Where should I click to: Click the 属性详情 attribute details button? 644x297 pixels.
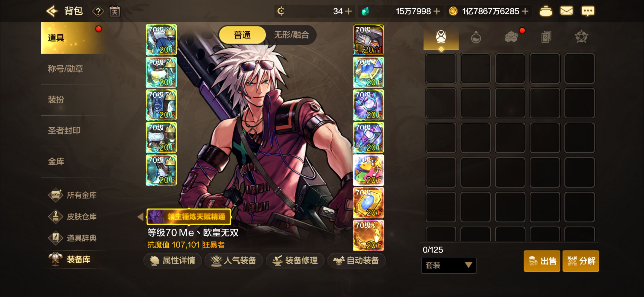tap(173, 260)
